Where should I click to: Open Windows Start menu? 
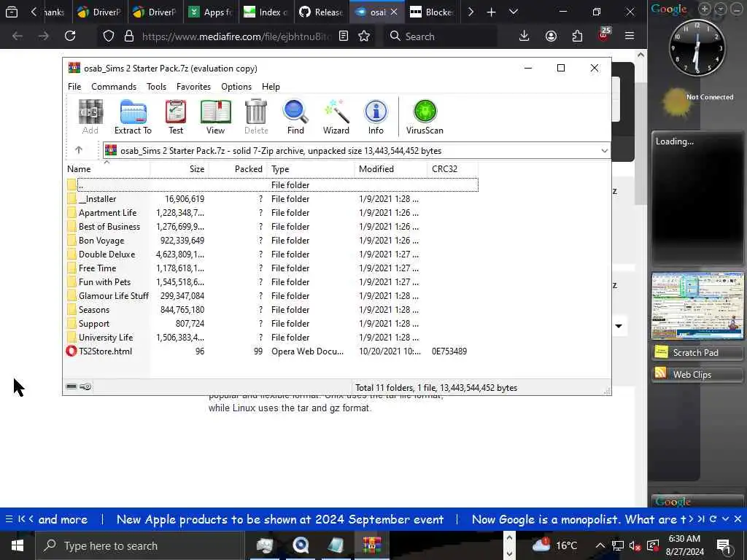coord(18,545)
